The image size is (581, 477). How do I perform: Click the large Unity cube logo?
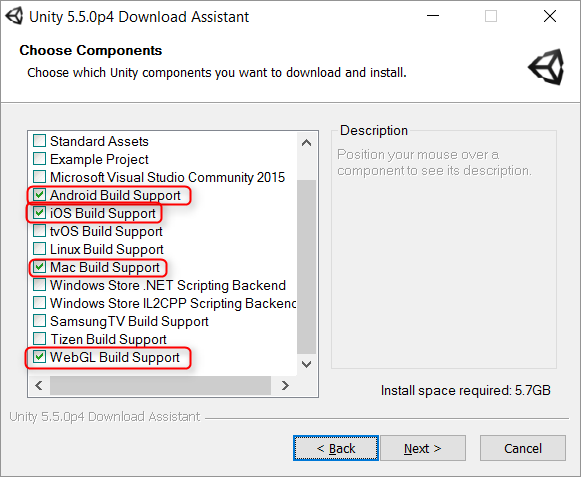pos(546,67)
